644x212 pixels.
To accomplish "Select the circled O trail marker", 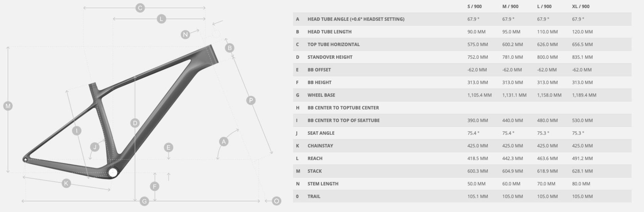I will [x=277, y=201].
